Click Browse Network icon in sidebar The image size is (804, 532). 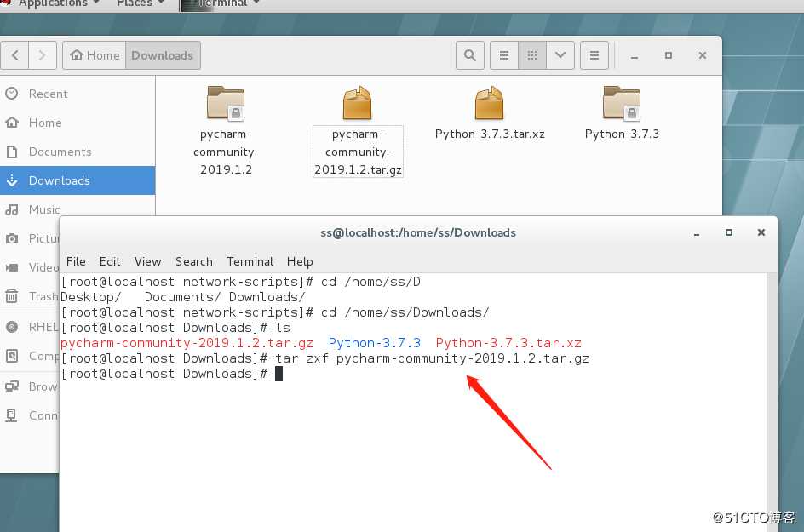pyautogui.click(x=12, y=386)
